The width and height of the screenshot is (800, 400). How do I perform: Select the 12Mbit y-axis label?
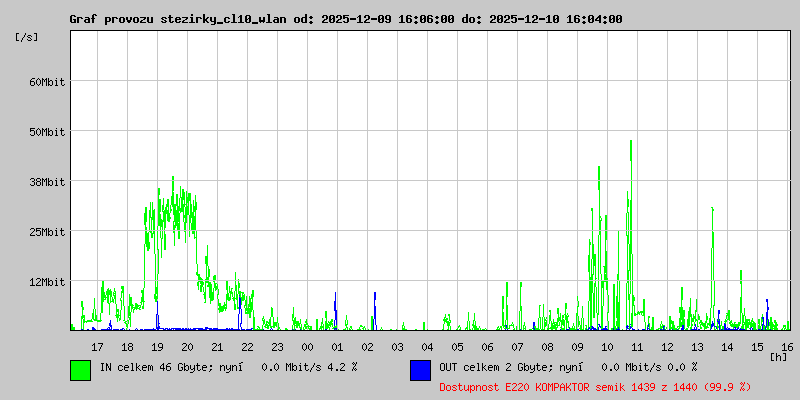pos(47,282)
